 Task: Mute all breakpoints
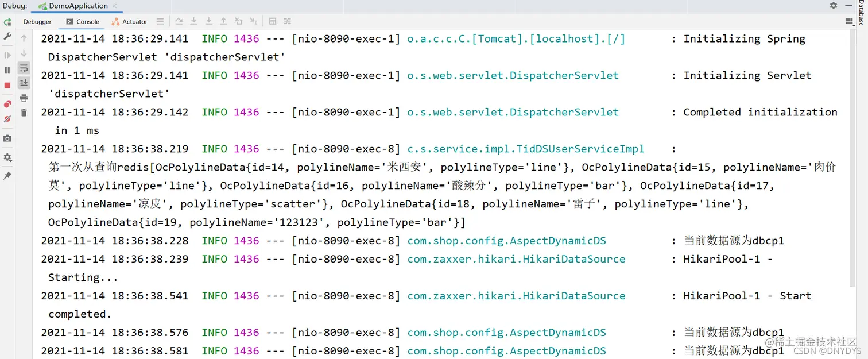(x=7, y=119)
